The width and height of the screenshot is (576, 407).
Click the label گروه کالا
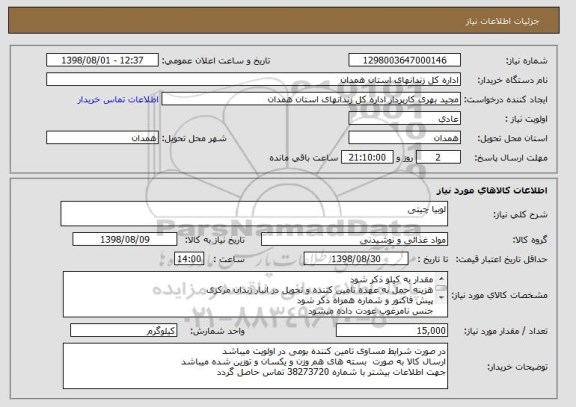tap(530, 240)
